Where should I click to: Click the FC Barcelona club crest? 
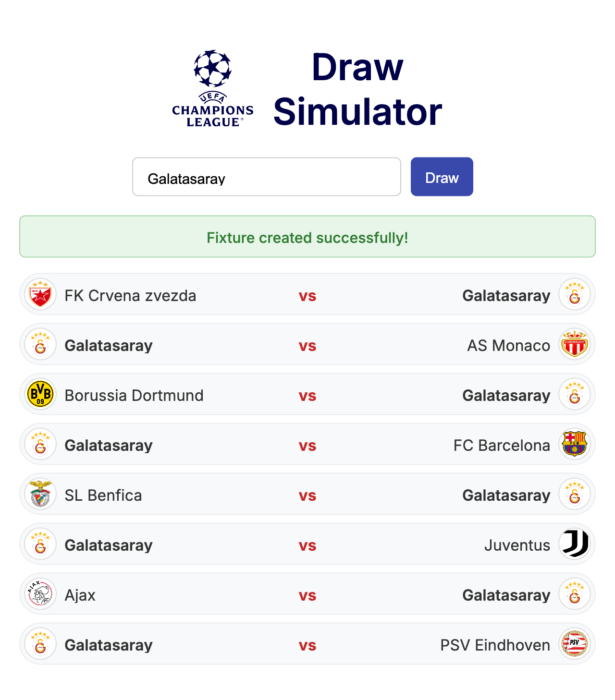coord(575,445)
